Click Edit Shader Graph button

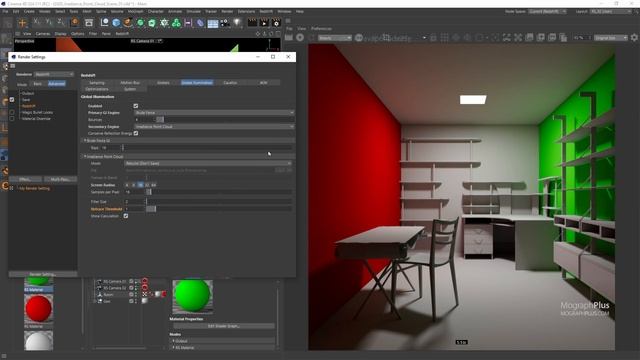click(224, 326)
